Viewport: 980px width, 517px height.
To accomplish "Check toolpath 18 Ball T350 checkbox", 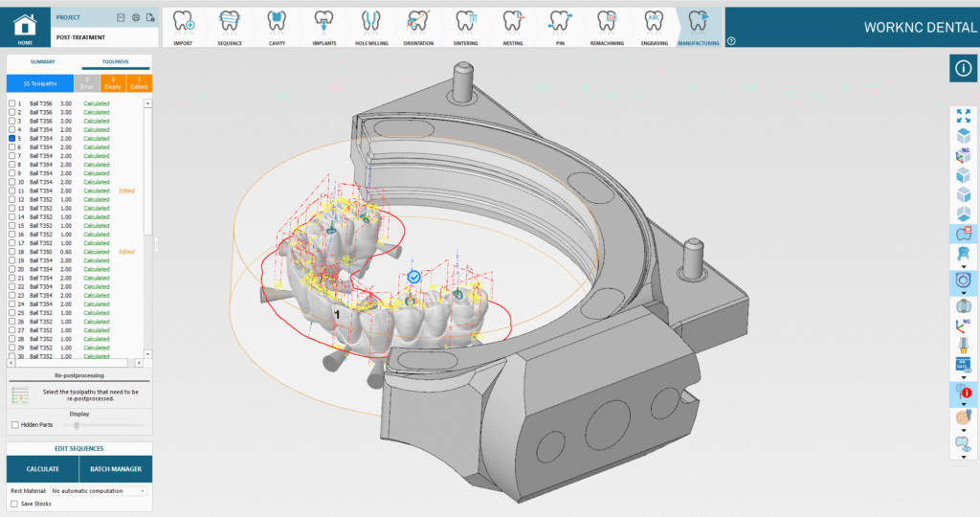I will [x=11, y=251].
